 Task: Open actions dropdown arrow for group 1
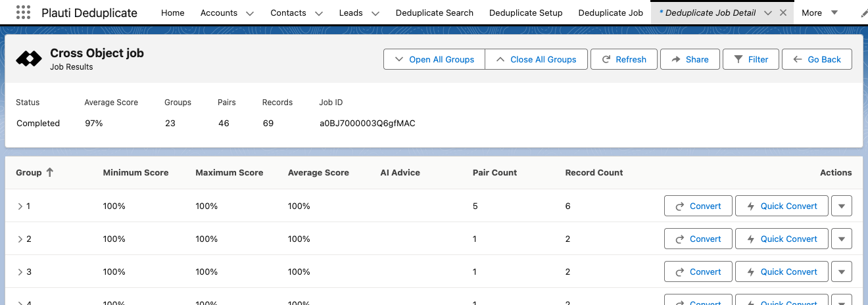pos(842,206)
